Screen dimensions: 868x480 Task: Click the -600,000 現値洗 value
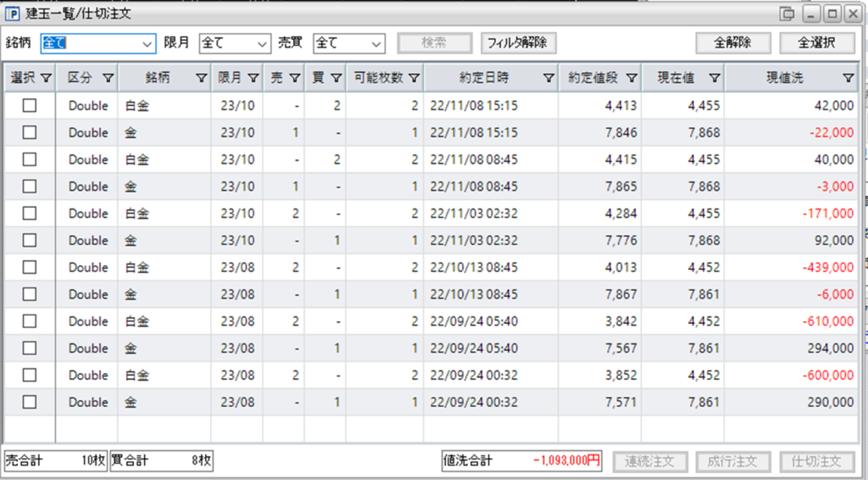(828, 375)
